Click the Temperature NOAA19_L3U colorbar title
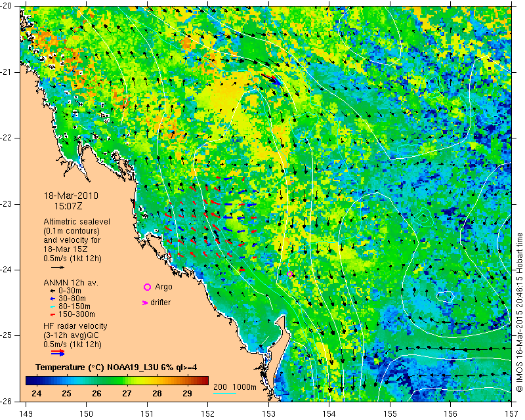Image resolution: width=525 pixels, height=420 pixels. [116, 367]
